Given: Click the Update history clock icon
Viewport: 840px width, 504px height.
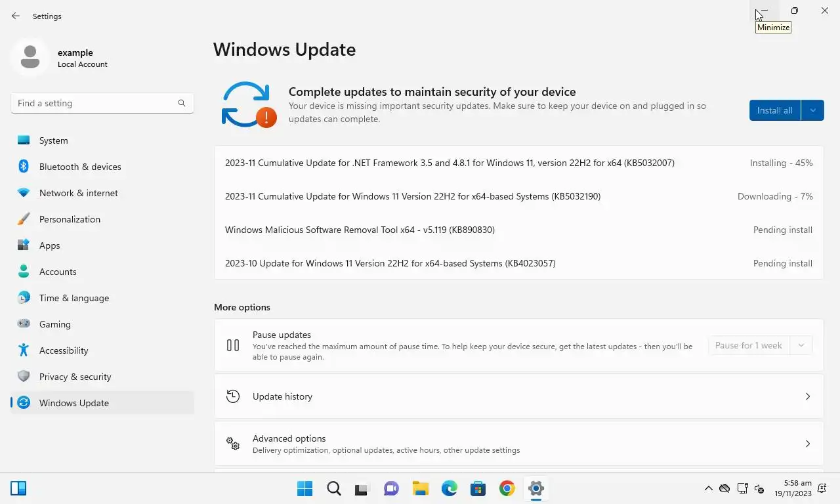Looking at the screenshot, I should [x=233, y=396].
